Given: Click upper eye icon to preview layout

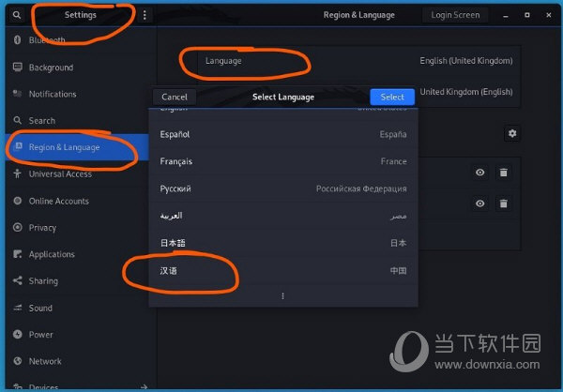Looking at the screenshot, I should 480,173.
